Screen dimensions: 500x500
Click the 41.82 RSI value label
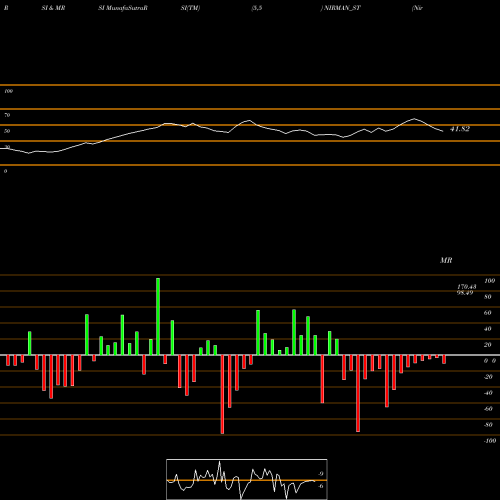tap(460, 129)
